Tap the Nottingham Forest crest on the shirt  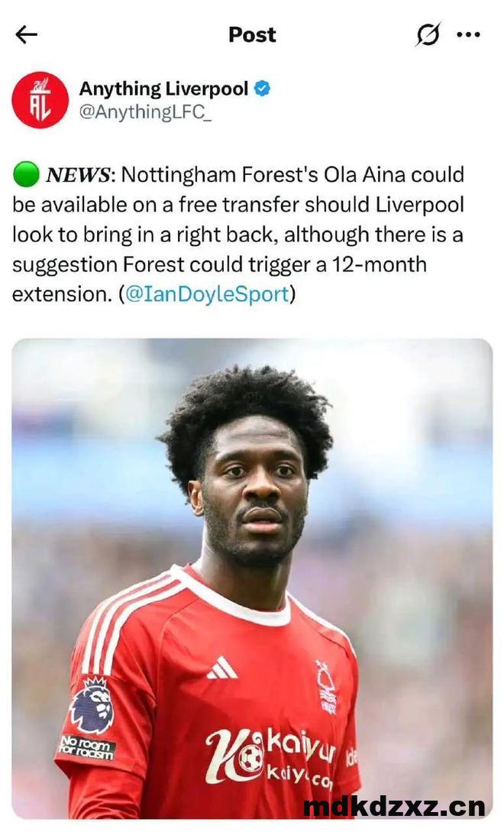(x=326, y=687)
